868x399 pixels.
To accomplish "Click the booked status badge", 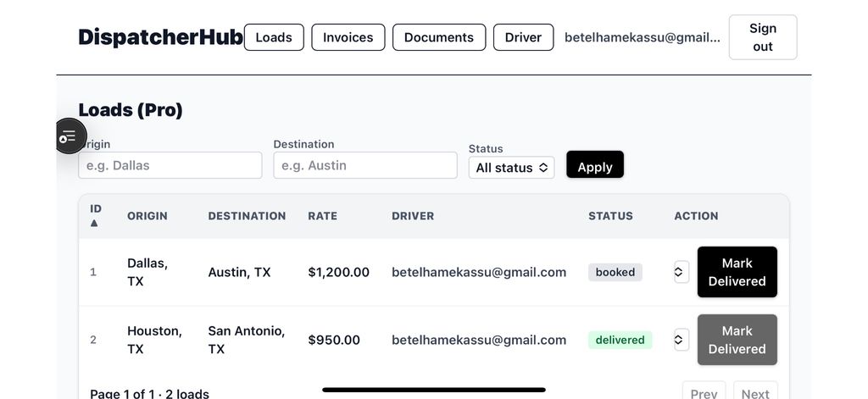I will (615, 272).
